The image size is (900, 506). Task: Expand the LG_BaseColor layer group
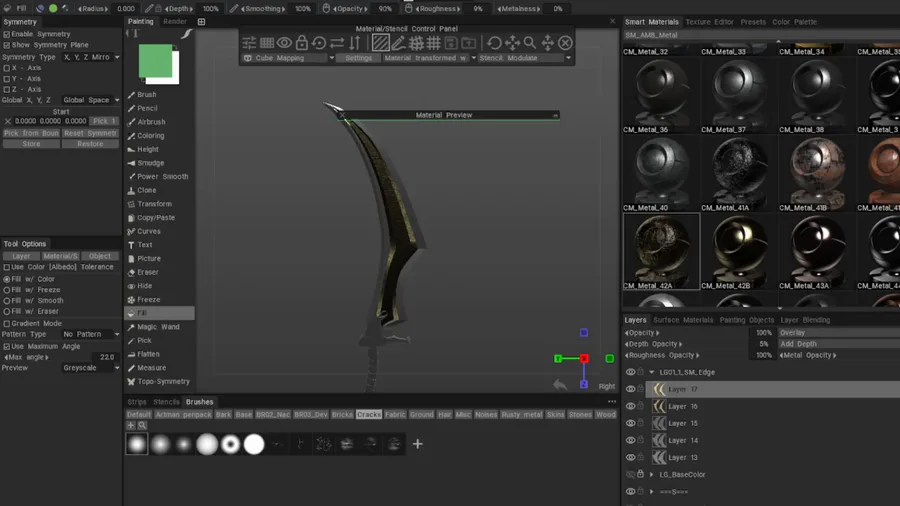pos(651,475)
